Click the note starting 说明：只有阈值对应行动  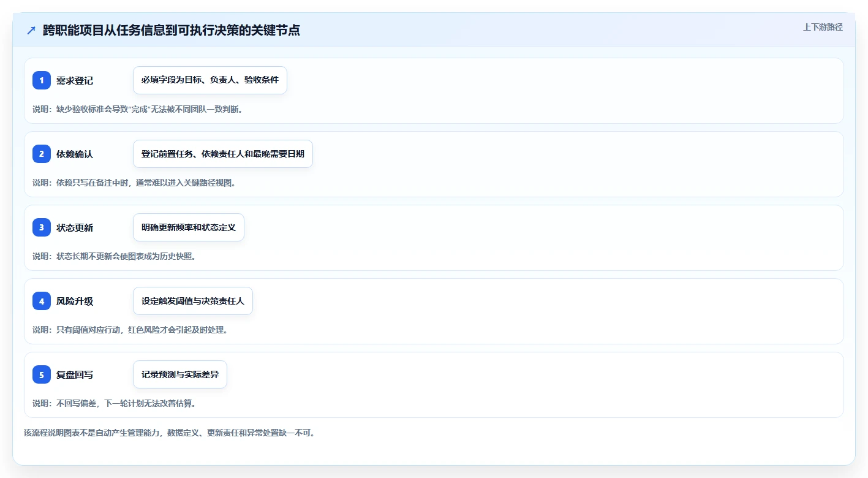point(130,330)
